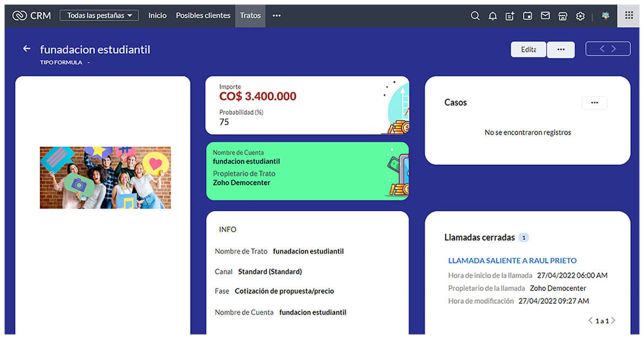Click the quick create plus icon
The image size is (644, 339).
(510, 15)
